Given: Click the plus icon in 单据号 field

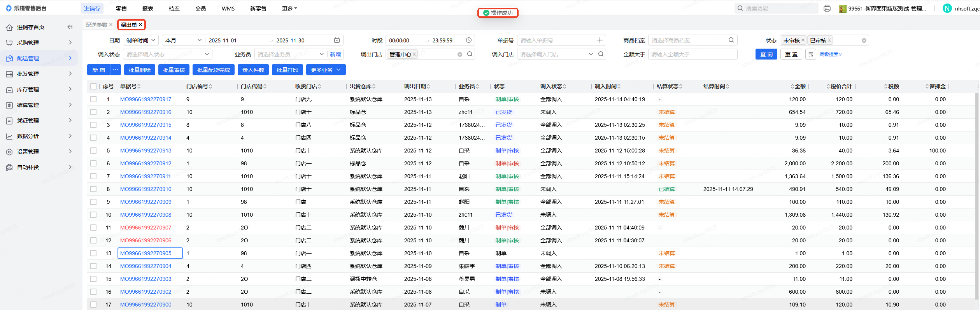Looking at the screenshot, I should click(600, 40).
